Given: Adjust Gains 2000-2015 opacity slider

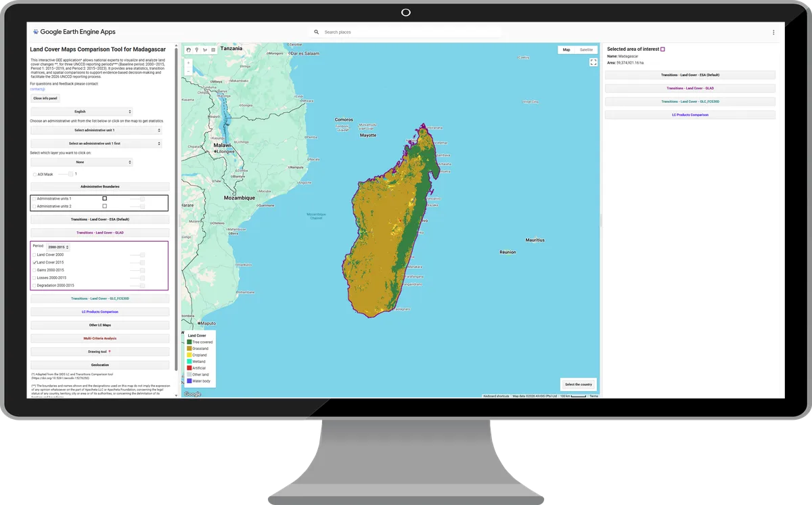Looking at the screenshot, I should [x=137, y=269].
